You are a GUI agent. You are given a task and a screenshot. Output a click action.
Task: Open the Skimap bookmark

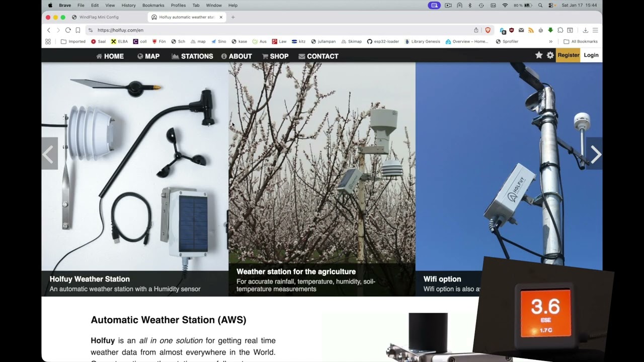[x=351, y=42]
